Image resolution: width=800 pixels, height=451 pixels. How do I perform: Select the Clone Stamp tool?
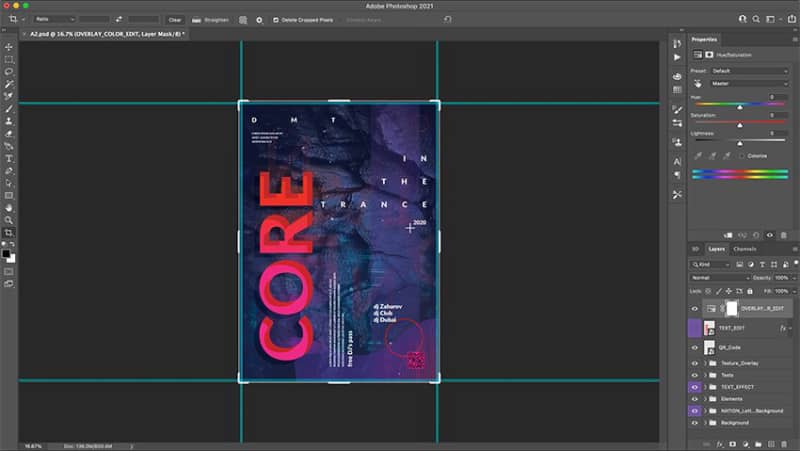pos(9,121)
